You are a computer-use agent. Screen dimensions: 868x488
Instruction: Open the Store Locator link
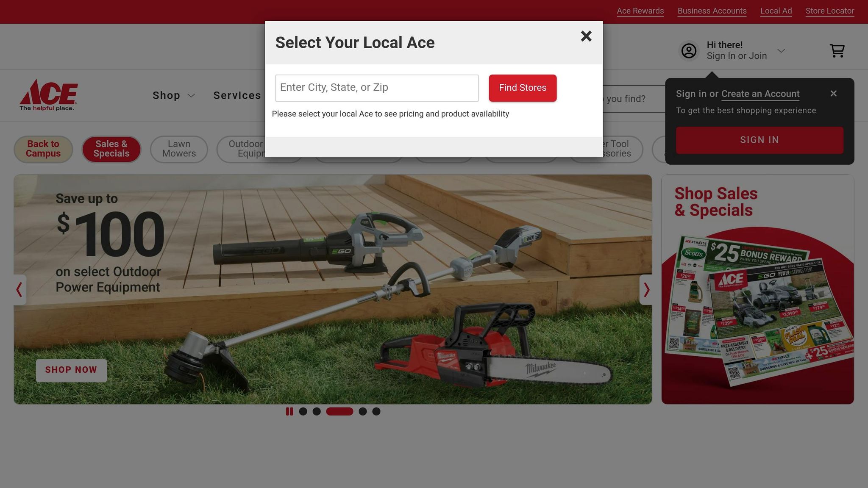point(830,11)
